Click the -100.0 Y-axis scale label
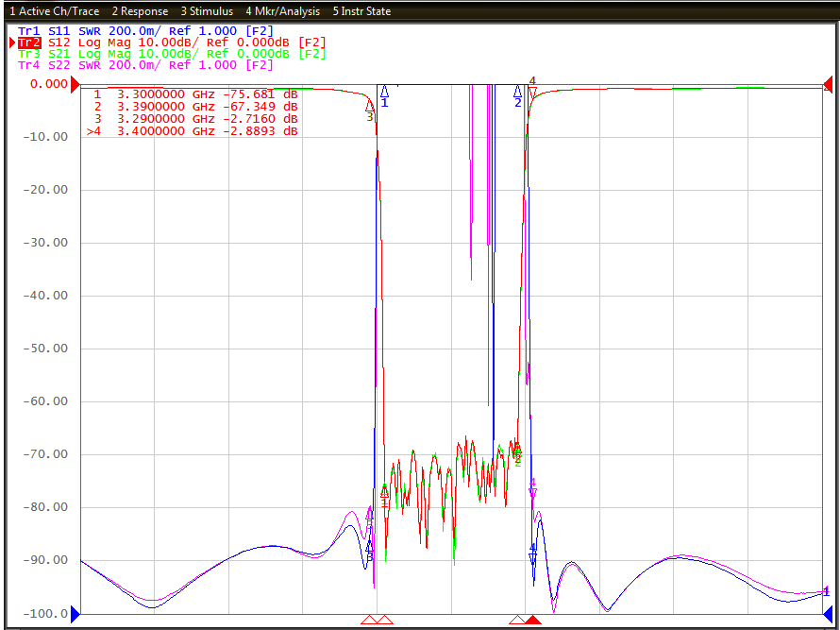Screen dimensions: 840x630 [x=45, y=613]
